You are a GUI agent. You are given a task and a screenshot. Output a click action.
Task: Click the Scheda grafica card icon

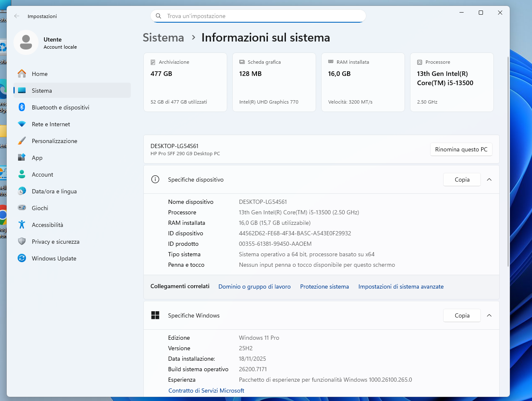(242, 62)
